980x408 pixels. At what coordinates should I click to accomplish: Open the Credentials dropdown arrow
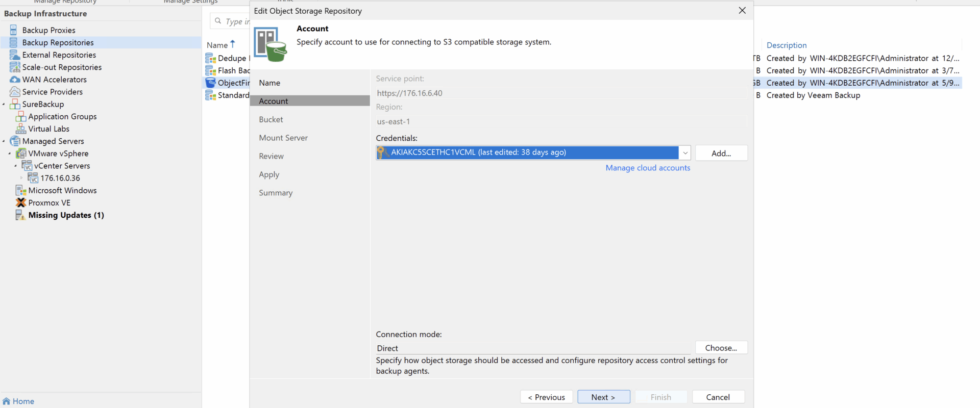(685, 152)
